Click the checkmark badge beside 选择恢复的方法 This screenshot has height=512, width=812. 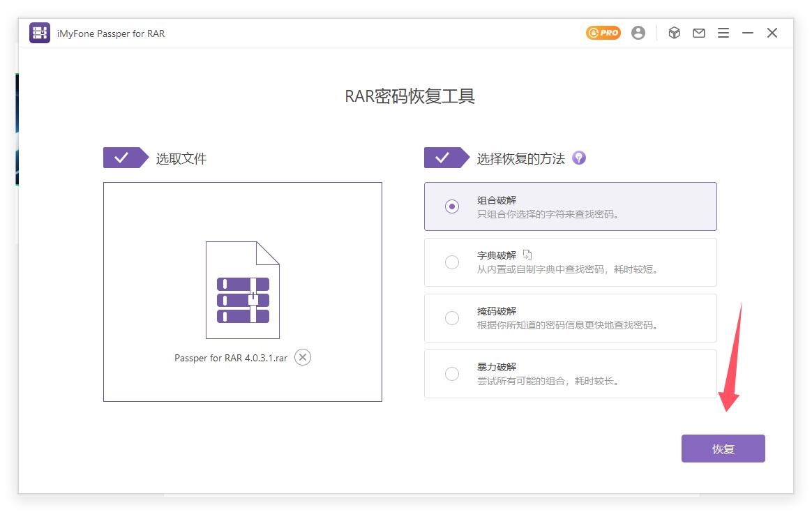click(x=446, y=158)
